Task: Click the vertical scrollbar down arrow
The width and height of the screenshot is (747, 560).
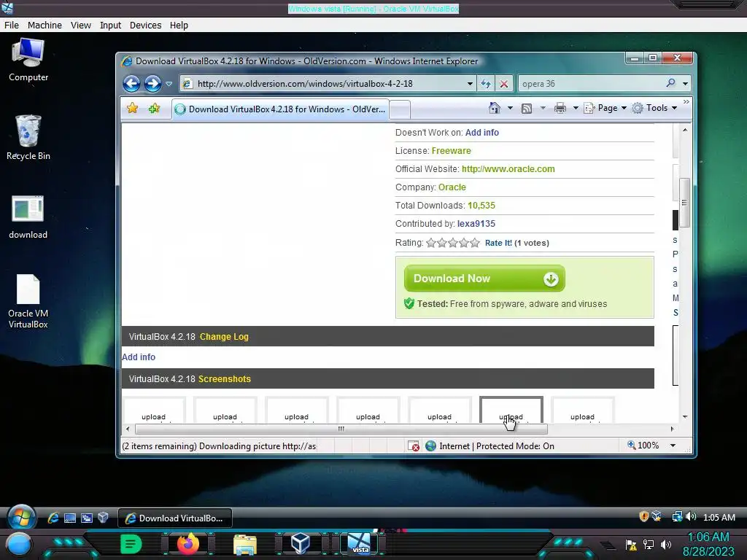Action: [x=684, y=416]
